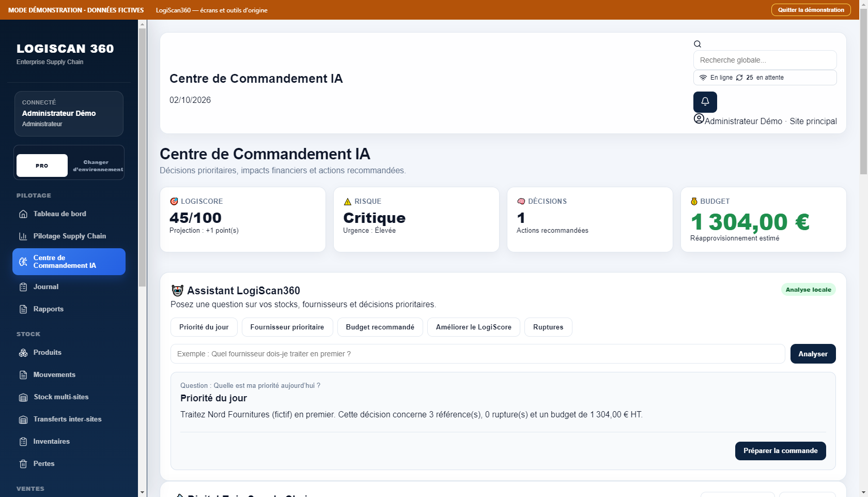Image resolution: width=868 pixels, height=497 pixels.
Task: Click the Tableau de bord home icon
Action: pyautogui.click(x=23, y=214)
